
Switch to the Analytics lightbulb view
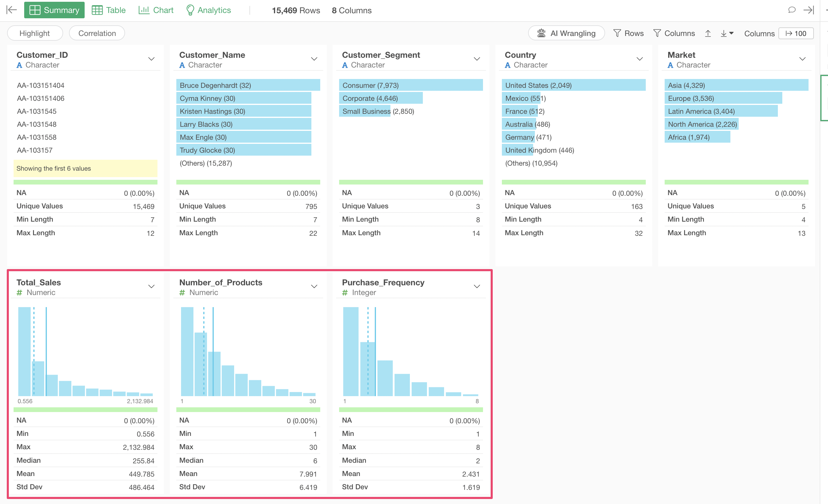208,10
